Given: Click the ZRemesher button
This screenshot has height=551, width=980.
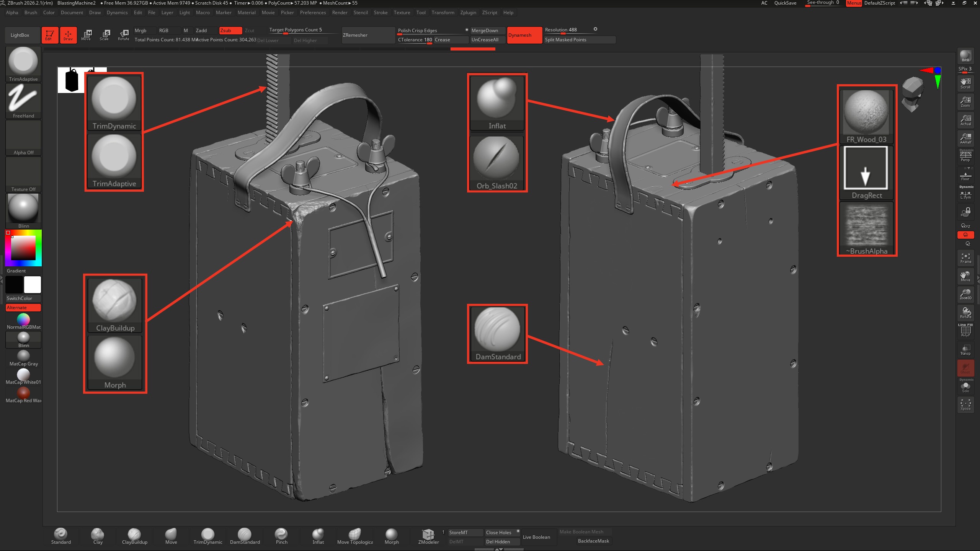Looking at the screenshot, I should [x=368, y=35].
